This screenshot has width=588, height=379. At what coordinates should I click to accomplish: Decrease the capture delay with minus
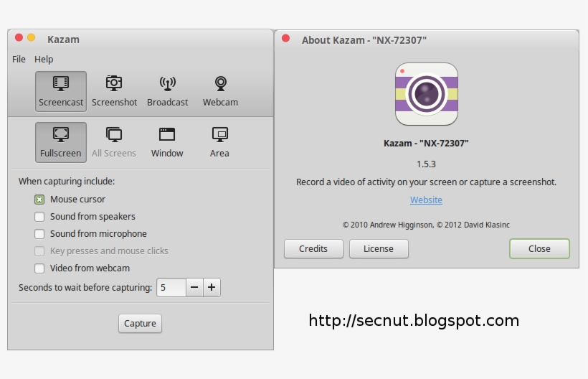pyautogui.click(x=194, y=287)
